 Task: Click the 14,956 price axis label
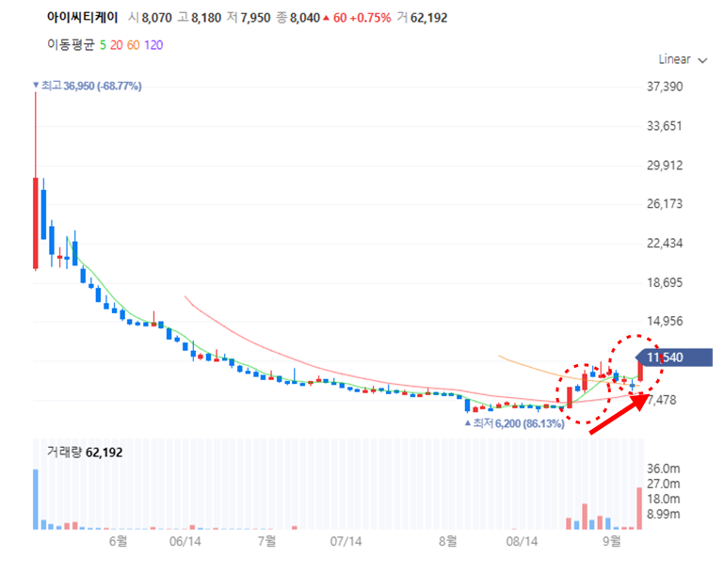[x=665, y=321]
